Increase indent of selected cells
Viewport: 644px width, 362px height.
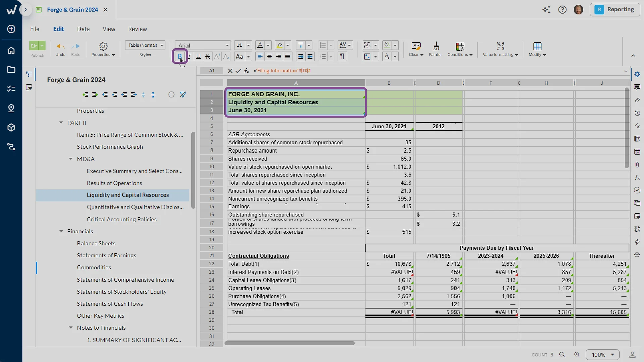[x=310, y=56]
